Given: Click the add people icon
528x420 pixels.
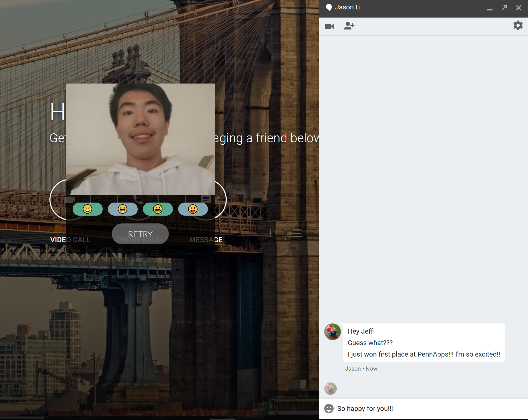Looking at the screenshot, I should (x=349, y=26).
